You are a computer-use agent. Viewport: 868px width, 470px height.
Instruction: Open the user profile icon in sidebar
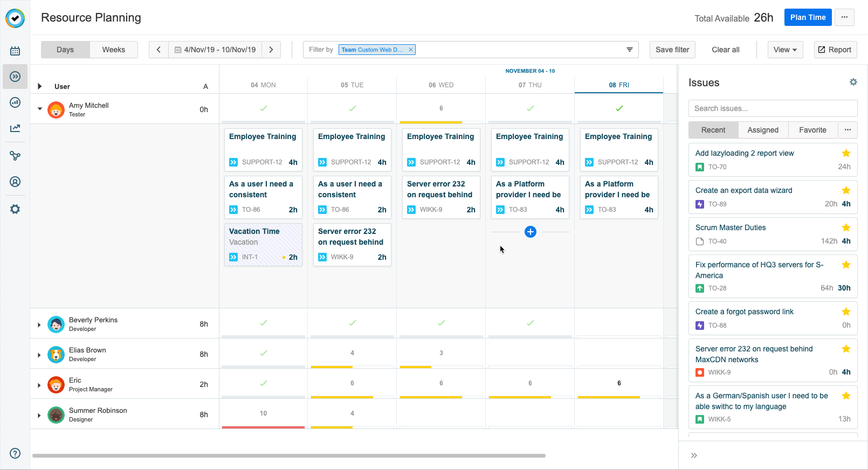(x=15, y=182)
